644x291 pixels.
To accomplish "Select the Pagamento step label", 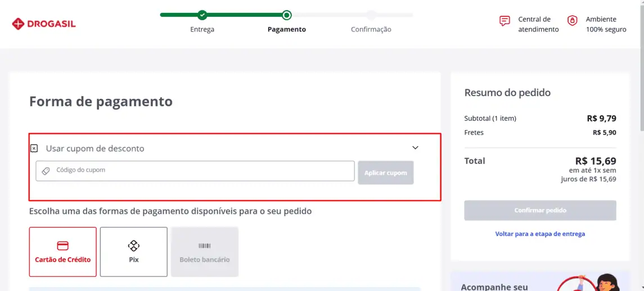I will click(x=287, y=30).
